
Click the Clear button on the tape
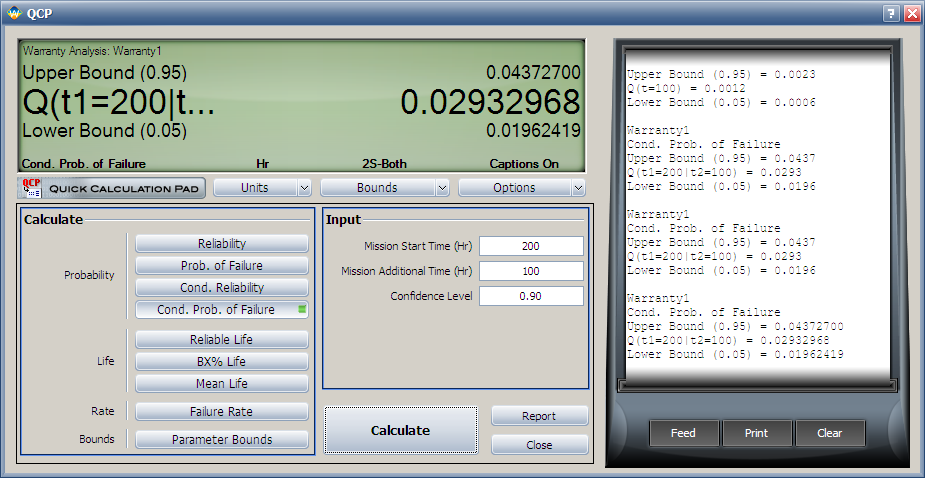tap(829, 433)
